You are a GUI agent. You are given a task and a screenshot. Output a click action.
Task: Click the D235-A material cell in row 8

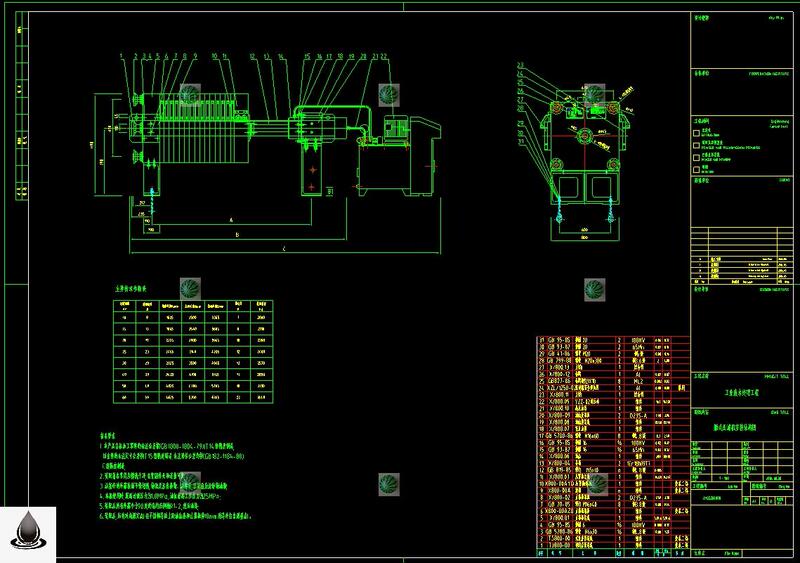[638, 497]
